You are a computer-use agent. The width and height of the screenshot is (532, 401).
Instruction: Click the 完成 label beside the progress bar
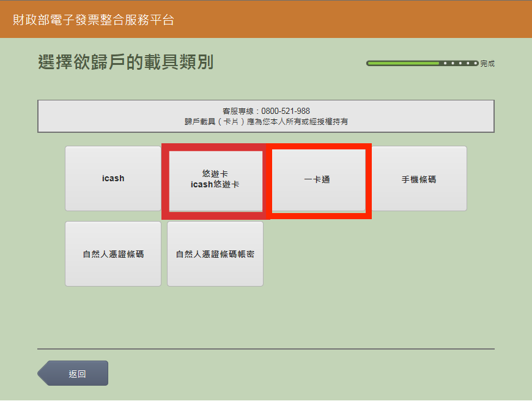point(487,64)
